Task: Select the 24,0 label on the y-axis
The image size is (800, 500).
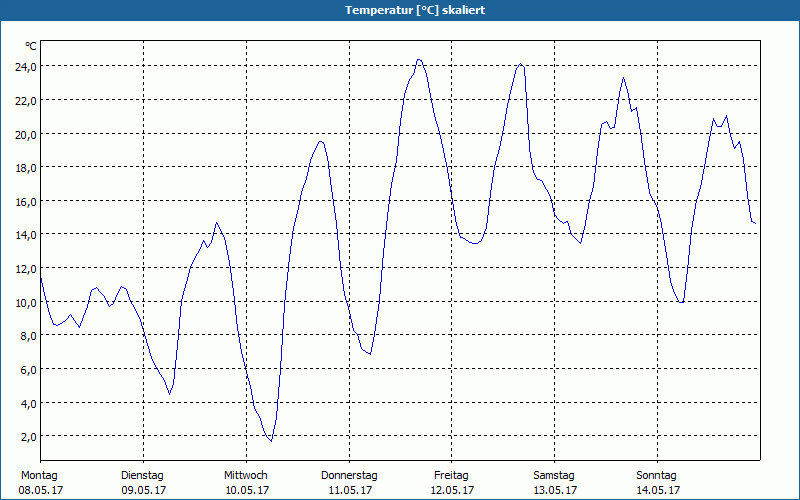Action: coord(25,66)
